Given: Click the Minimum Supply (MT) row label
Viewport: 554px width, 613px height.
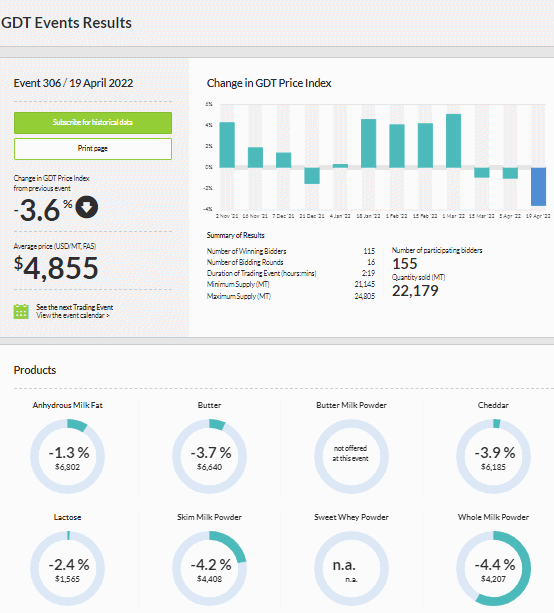Looking at the screenshot, I should coord(238,284).
